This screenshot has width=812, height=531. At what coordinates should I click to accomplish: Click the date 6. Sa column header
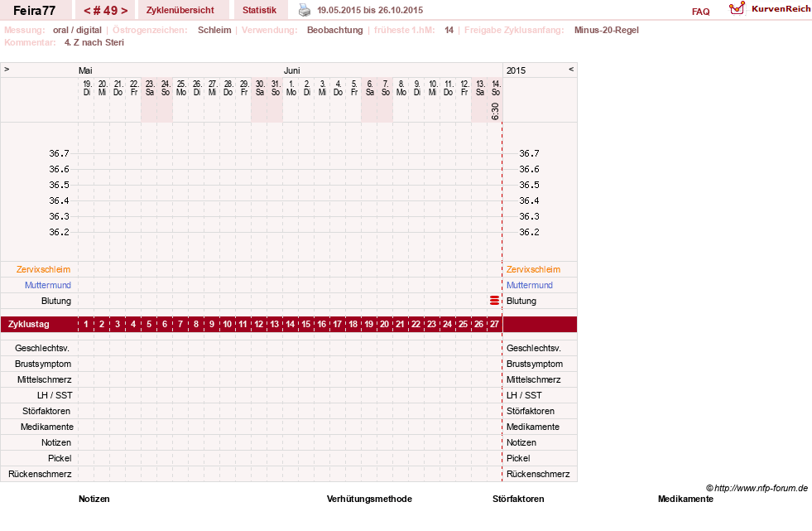click(370, 88)
